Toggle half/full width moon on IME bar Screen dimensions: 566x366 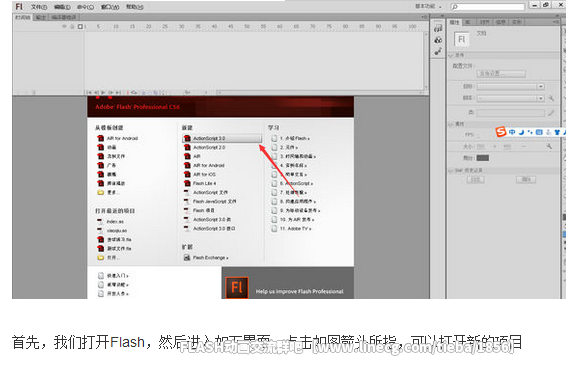[521, 132]
